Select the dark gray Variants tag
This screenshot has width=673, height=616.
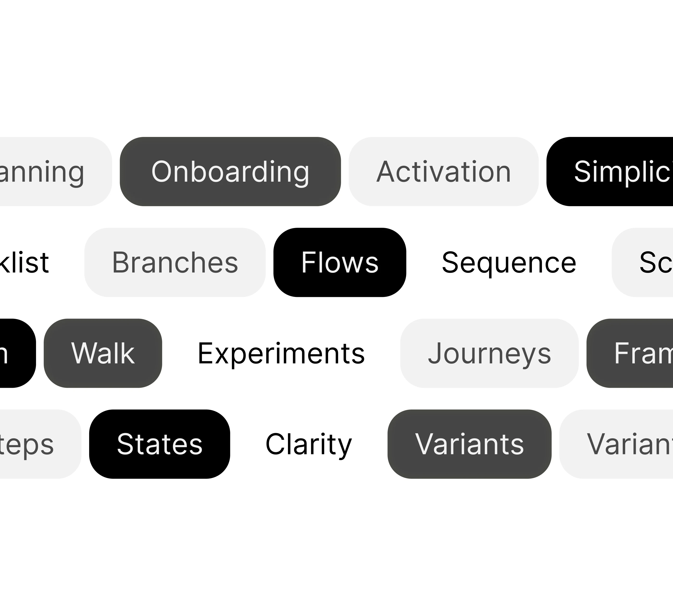(x=469, y=444)
